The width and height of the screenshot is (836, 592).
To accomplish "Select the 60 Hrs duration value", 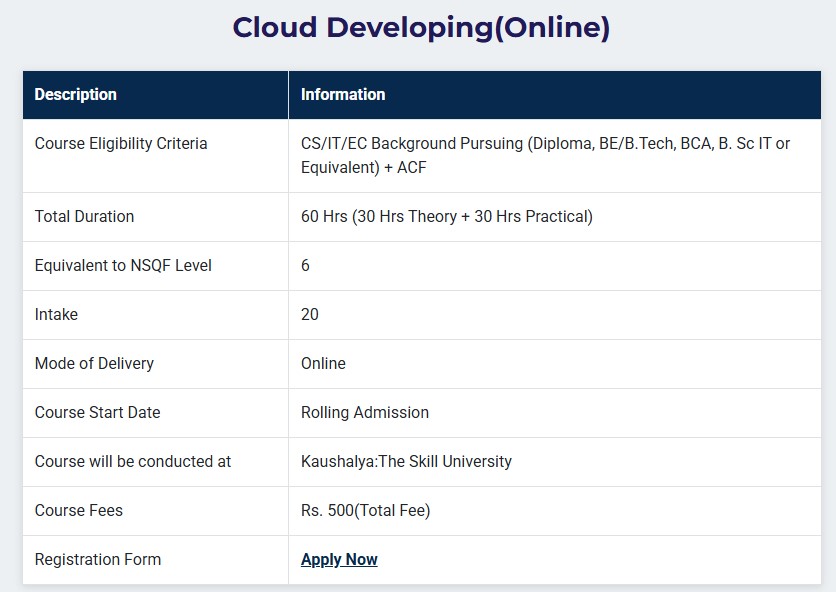I will 446,217.
